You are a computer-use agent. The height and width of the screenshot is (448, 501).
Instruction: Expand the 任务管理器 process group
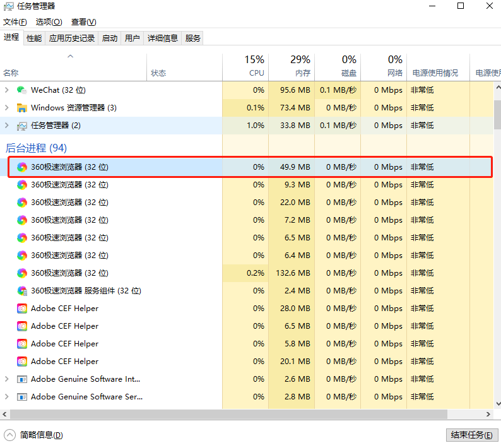coord(6,126)
